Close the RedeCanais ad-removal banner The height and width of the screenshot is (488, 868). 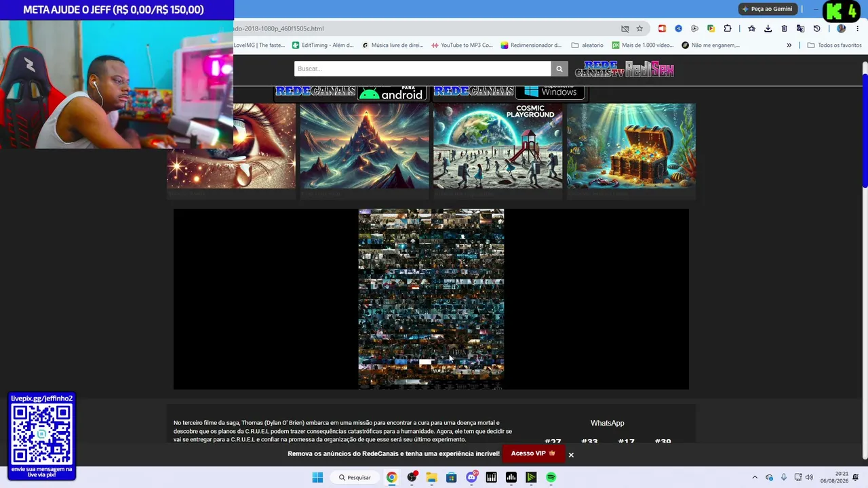click(571, 455)
